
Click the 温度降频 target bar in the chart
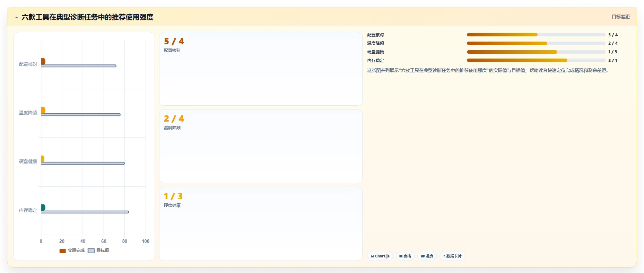pos(81,115)
